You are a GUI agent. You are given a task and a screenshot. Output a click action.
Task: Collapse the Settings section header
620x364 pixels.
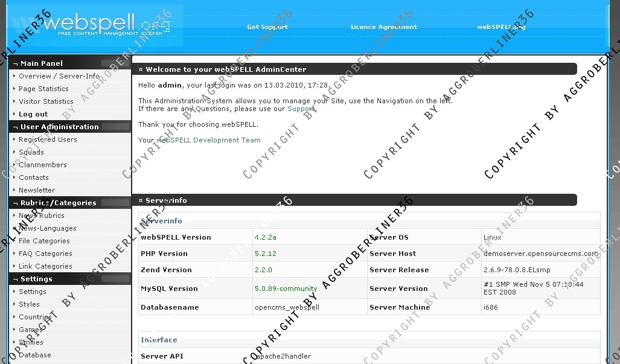[x=70, y=279]
